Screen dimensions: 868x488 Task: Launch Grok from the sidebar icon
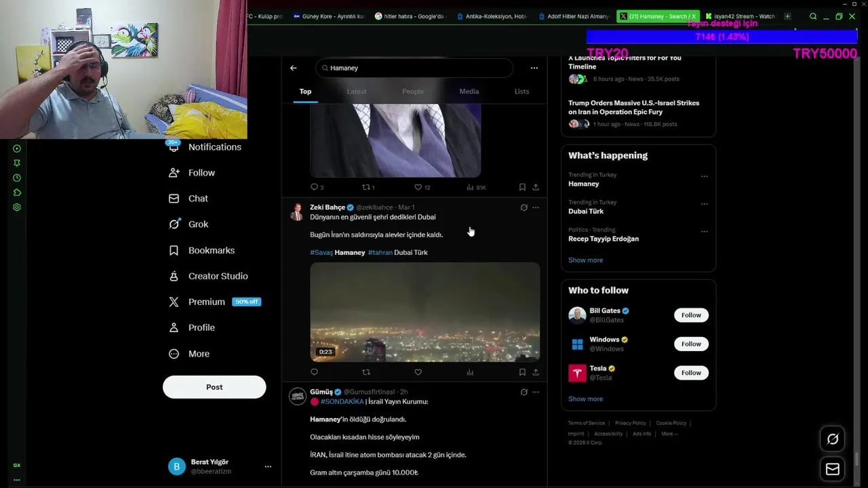[x=174, y=224]
